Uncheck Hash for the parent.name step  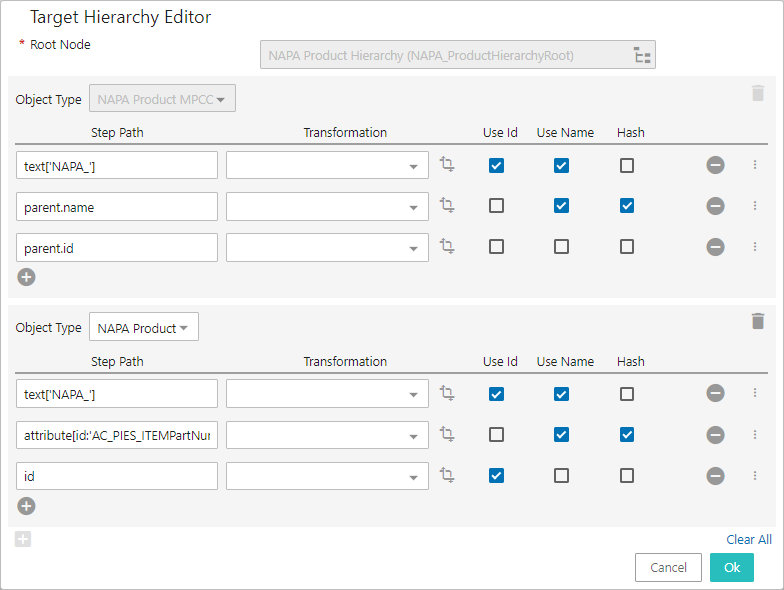[x=626, y=206]
